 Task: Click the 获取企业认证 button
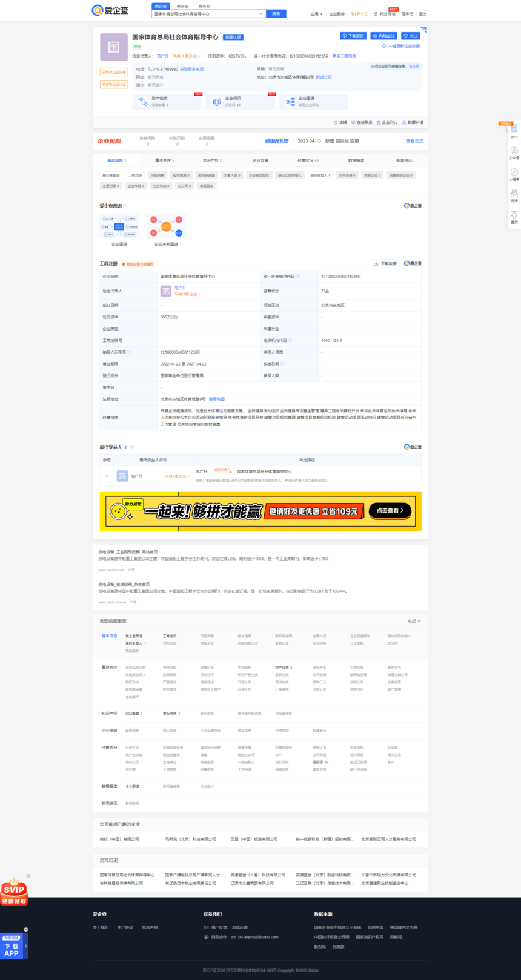click(x=114, y=84)
